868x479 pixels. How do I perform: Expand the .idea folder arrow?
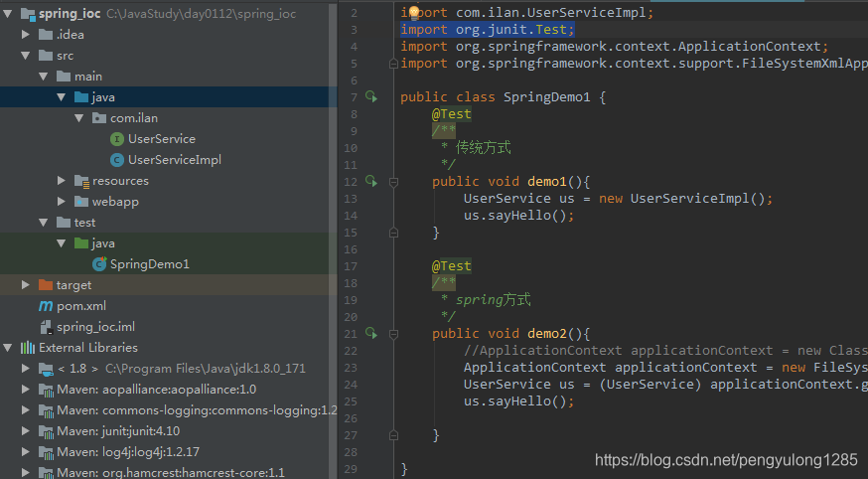click(26, 35)
